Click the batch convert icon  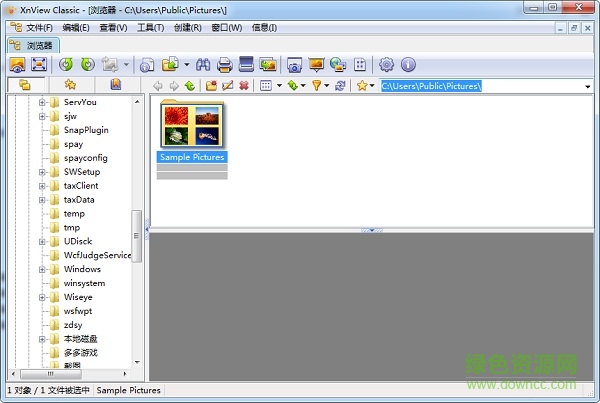click(x=147, y=64)
